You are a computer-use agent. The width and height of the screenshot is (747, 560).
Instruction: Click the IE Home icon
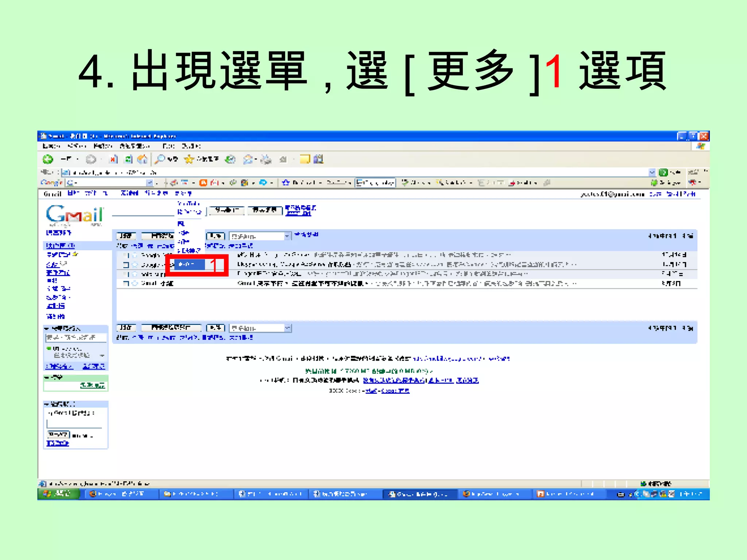click(x=143, y=159)
